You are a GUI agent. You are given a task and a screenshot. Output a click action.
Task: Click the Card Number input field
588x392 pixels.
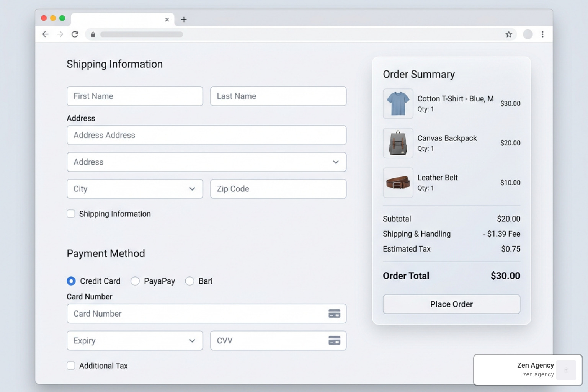[207, 314]
